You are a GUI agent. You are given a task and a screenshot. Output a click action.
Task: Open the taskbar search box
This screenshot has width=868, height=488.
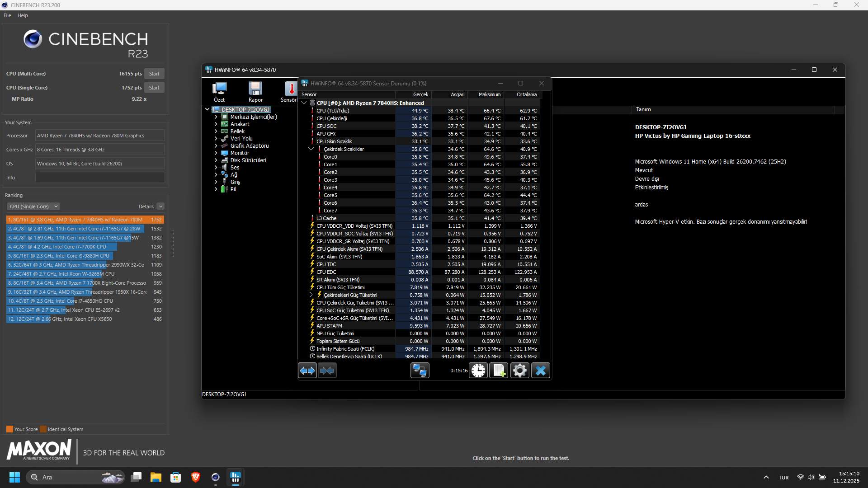[x=76, y=477]
